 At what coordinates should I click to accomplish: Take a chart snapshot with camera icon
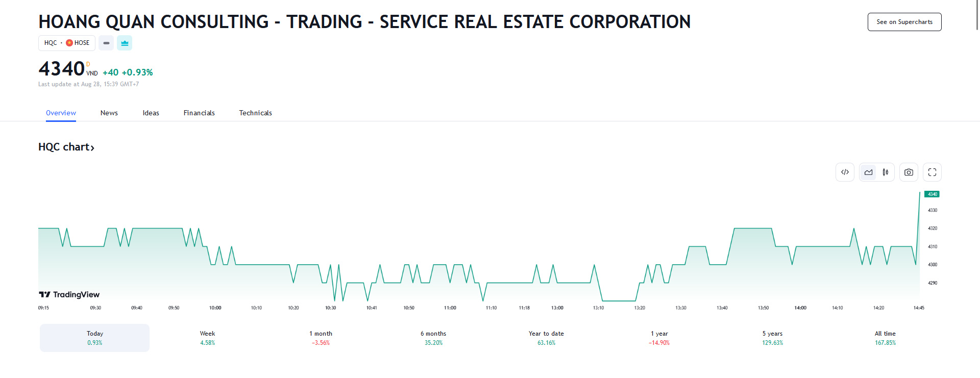(909, 172)
